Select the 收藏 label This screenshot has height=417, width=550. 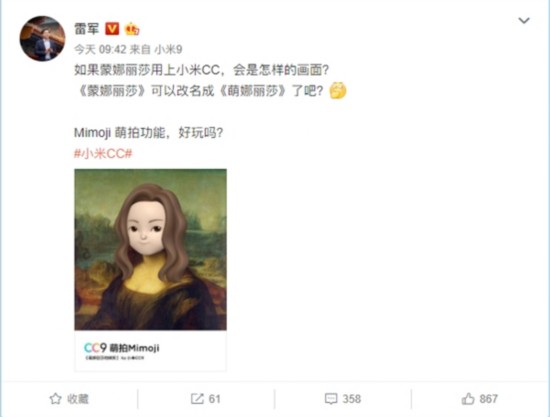(78, 399)
